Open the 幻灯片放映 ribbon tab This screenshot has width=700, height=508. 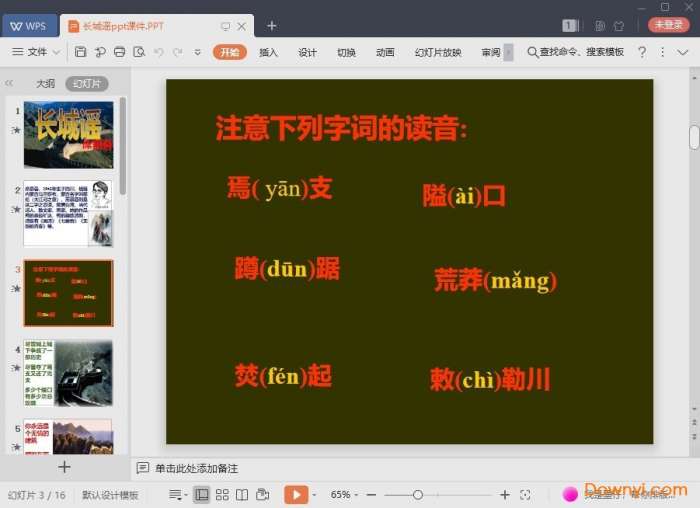coord(438,52)
